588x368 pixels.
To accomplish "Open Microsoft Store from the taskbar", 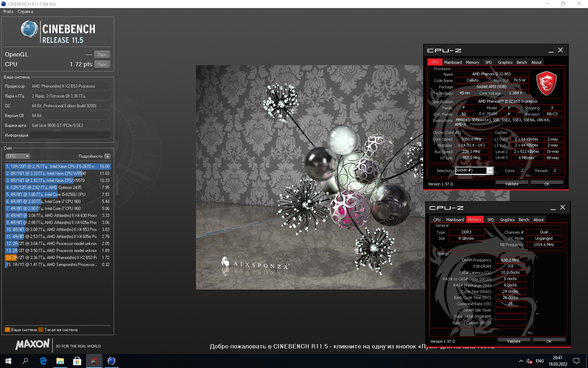I will 77,361.
